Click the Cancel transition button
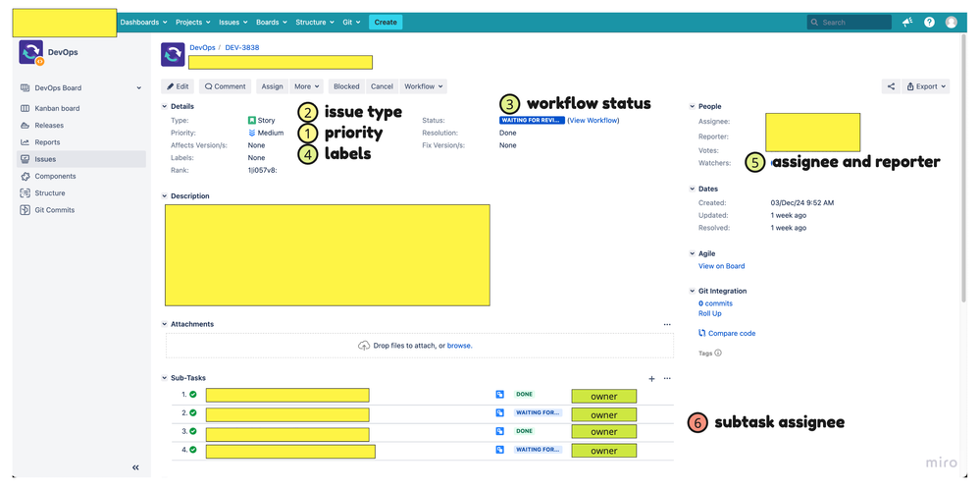The image size is (980, 490). 382,86
